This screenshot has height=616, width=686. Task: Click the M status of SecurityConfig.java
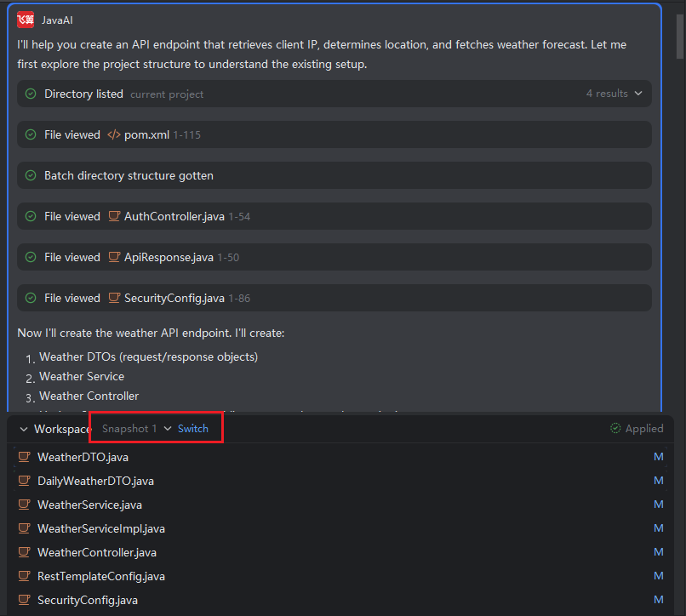point(658,600)
